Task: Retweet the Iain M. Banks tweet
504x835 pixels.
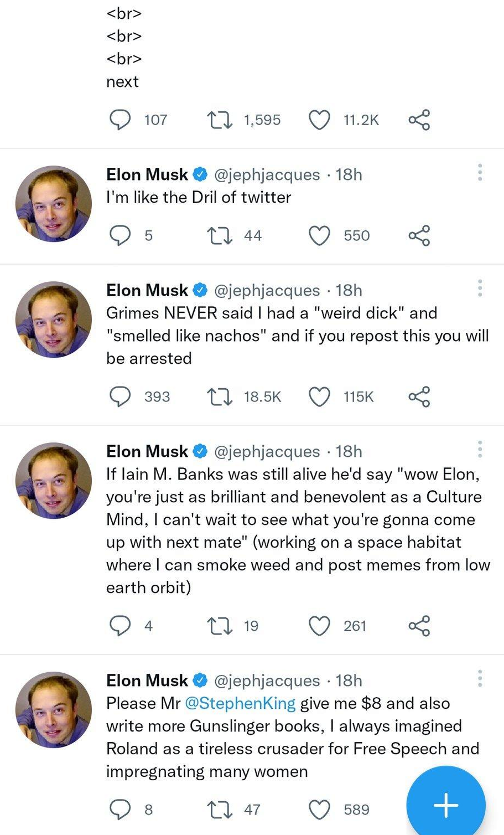Action: pos(219,626)
